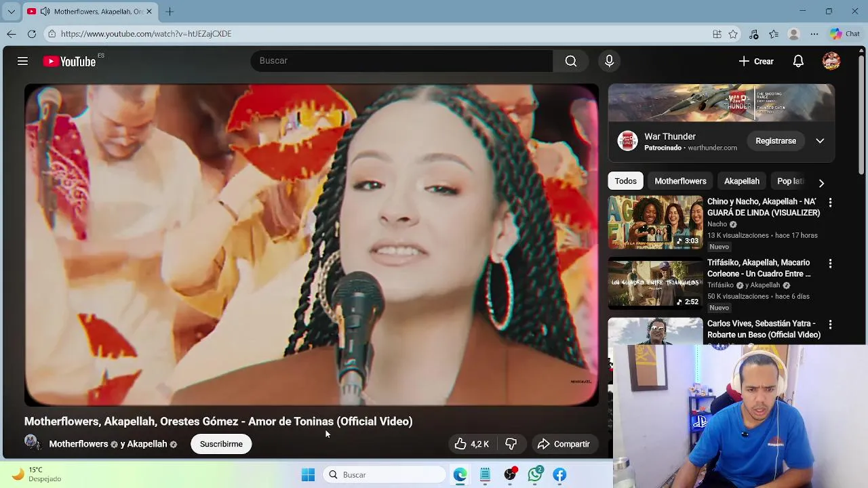Screen dimensions: 868x488
Task: Open Microsoft Edge from the taskbar
Action: (x=460, y=474)
